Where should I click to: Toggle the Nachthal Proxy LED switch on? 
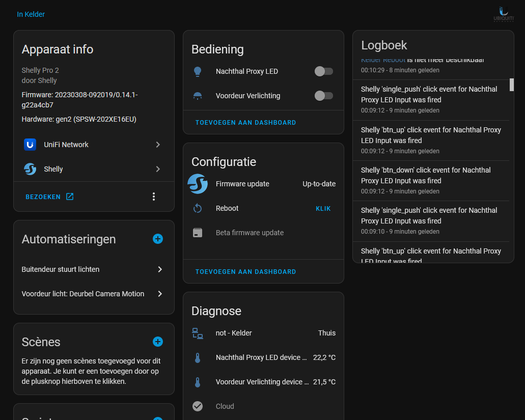[x=324, y=72]
